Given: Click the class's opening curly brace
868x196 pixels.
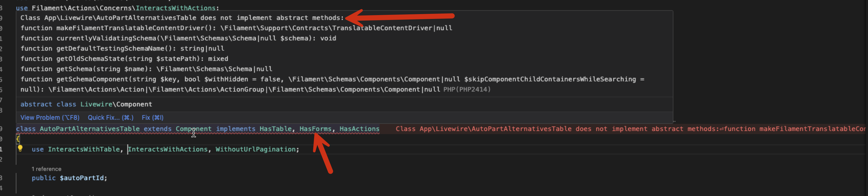Looking at the screenshot, I should point(18,139).
